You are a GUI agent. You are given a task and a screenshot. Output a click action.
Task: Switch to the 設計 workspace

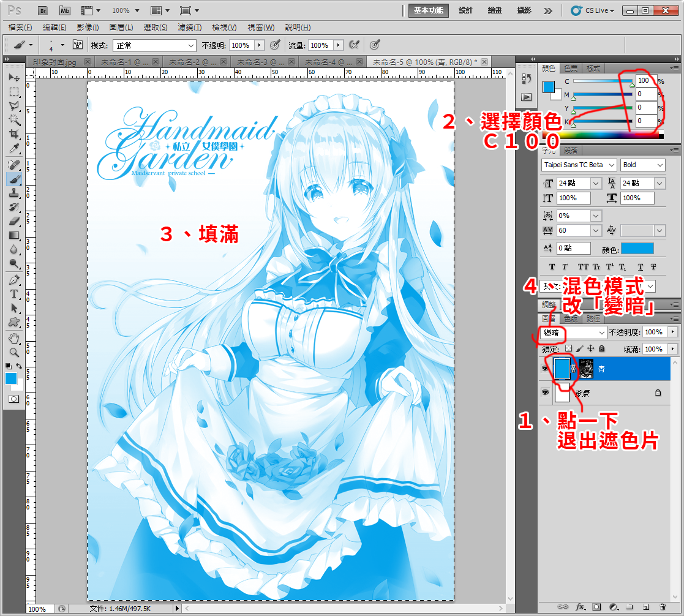pyautogui.click(x=465, y=10)
